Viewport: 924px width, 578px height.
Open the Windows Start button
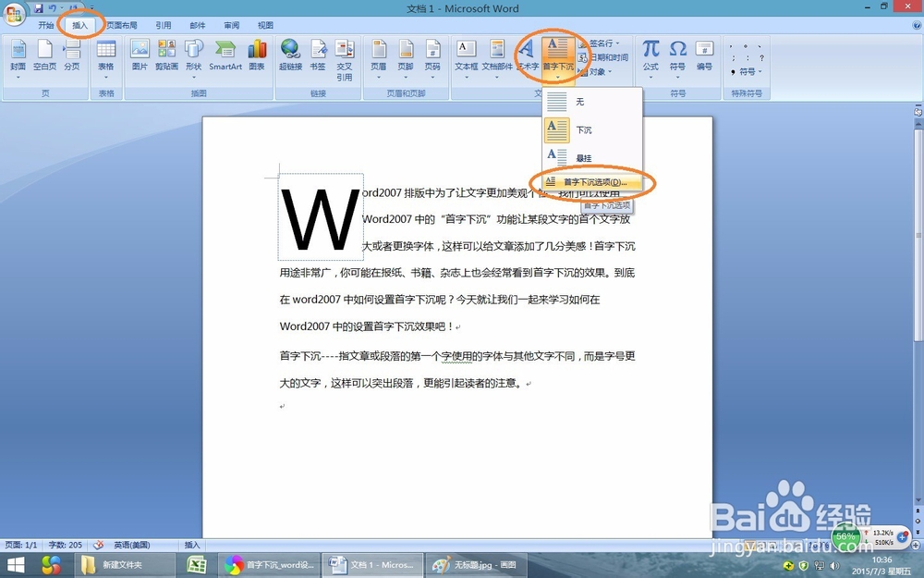[x=16, y=565]
